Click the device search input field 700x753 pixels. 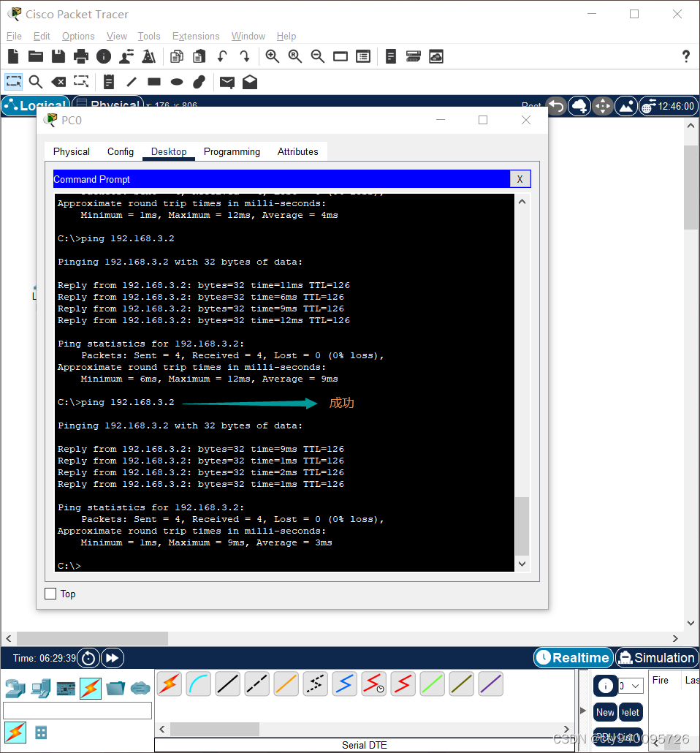click(x=77, y=711)
